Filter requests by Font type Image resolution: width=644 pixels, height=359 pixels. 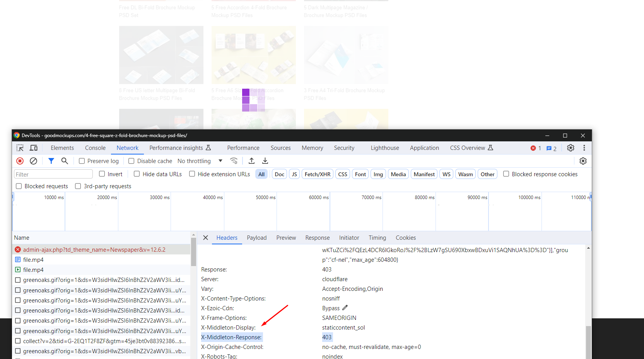[x=360, y=174]
